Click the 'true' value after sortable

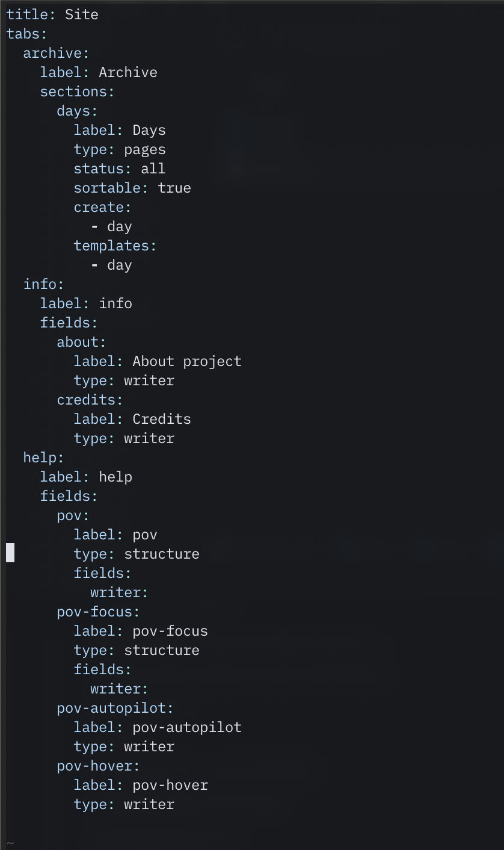(174, 188)
